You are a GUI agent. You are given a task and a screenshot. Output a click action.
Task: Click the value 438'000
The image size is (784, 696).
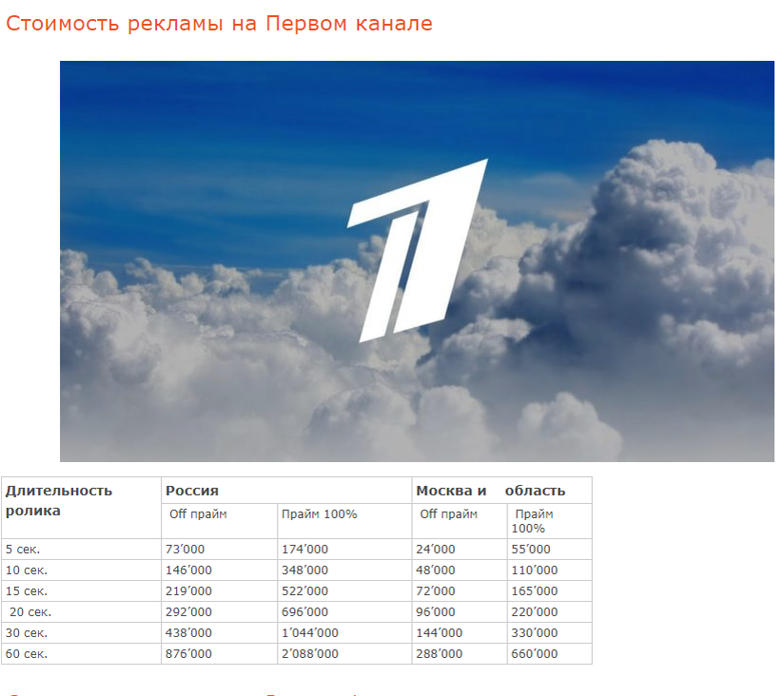tap(188, 633)
